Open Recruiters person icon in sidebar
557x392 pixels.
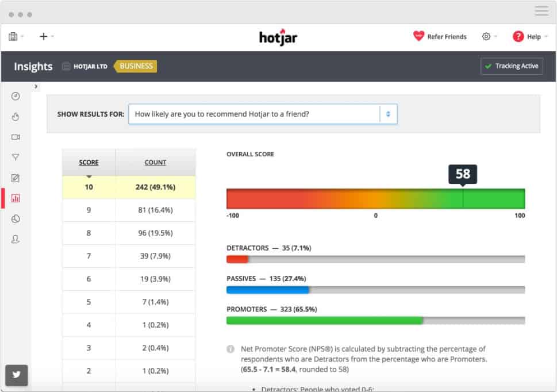point(16,239)
